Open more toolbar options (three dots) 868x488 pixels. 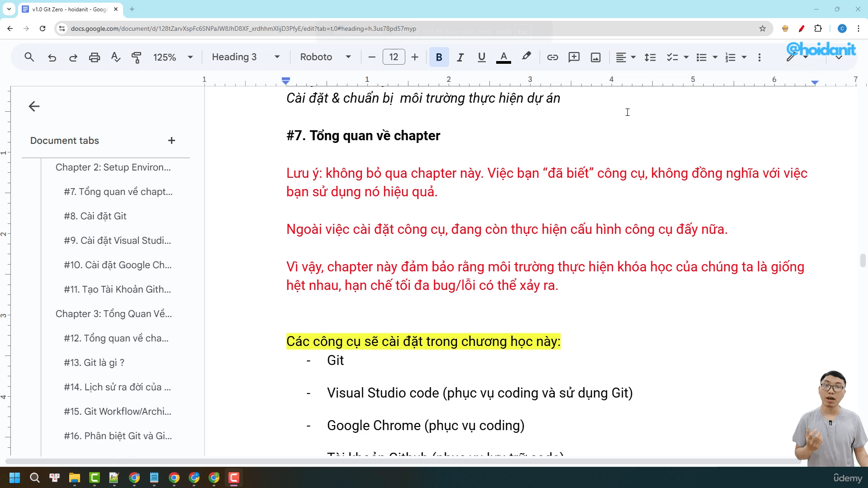coord(759,57)
